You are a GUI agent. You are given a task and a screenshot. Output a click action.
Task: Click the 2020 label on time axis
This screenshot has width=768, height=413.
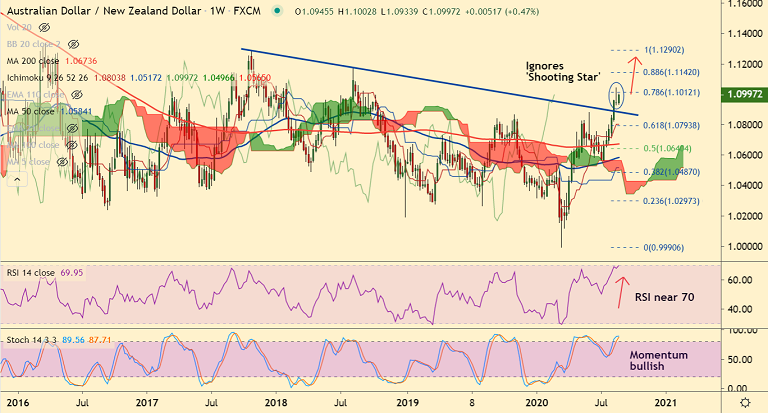pyautogui.click(x=536, y=403)
